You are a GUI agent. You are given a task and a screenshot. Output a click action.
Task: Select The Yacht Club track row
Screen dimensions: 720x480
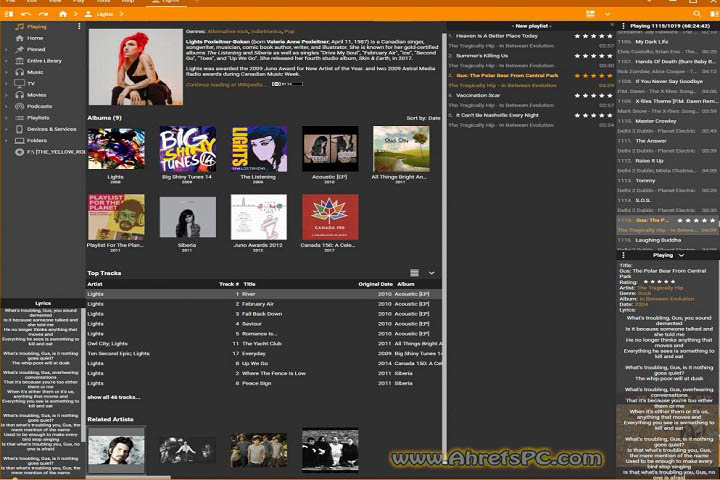point(264,343)
